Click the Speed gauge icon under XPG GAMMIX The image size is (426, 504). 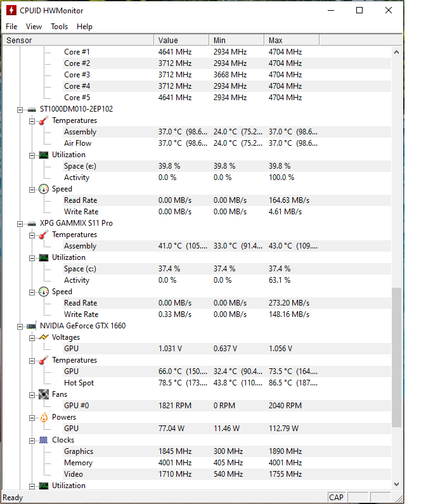pyautogui.click(x=44, y=292)
